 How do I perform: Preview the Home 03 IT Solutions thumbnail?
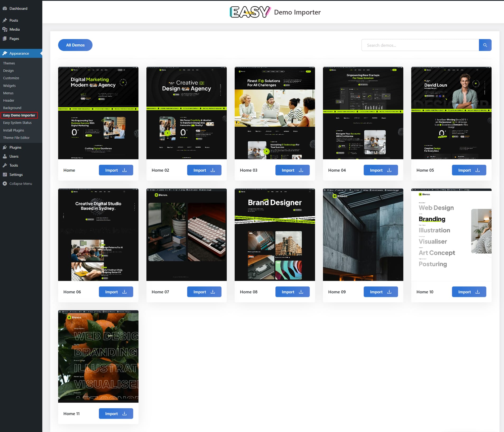275,113
